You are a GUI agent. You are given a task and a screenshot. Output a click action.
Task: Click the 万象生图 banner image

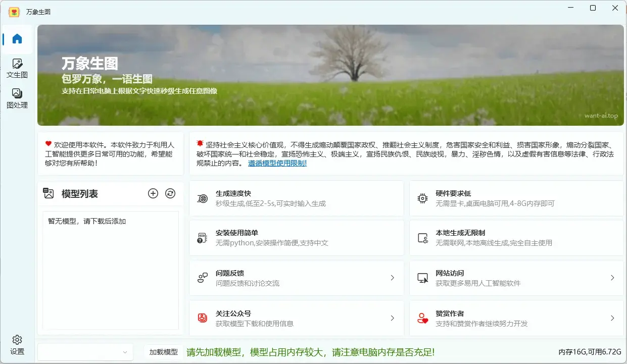click(330, 75)
